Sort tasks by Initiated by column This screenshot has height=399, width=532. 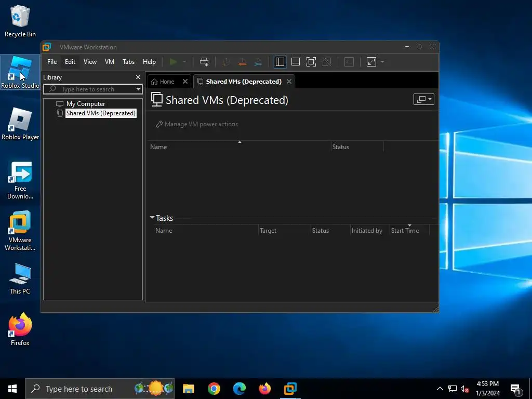pyautogui.click(x=369, y=231)
